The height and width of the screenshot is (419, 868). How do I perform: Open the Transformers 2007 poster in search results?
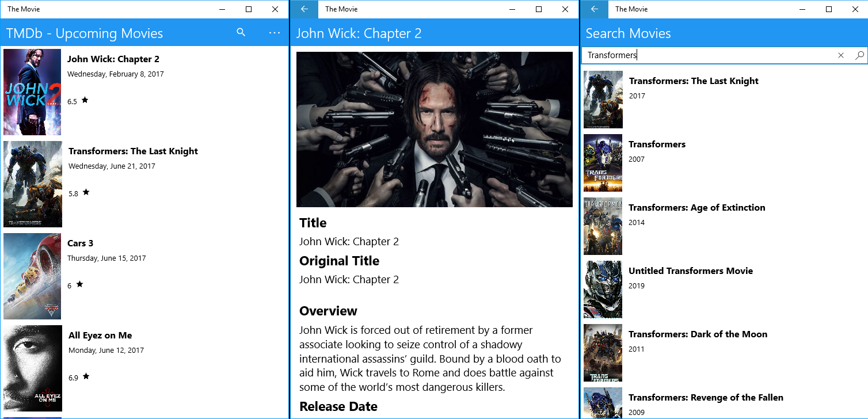click(603, 163)
